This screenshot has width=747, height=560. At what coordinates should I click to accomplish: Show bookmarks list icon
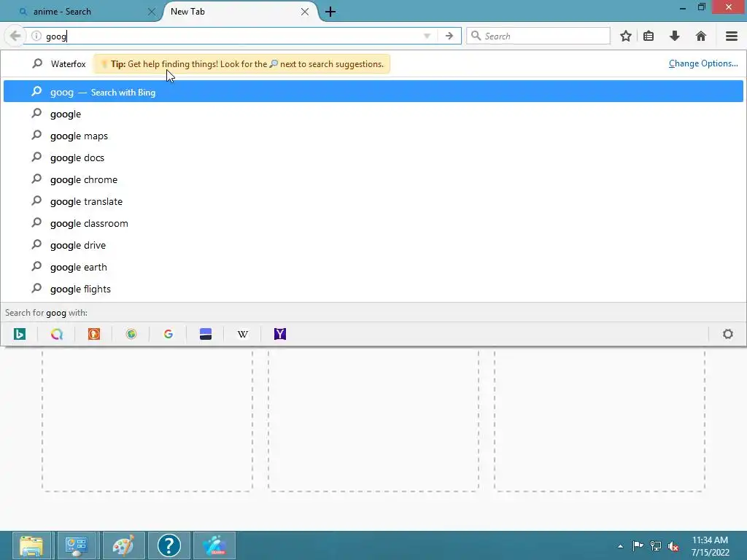[649, 36]
